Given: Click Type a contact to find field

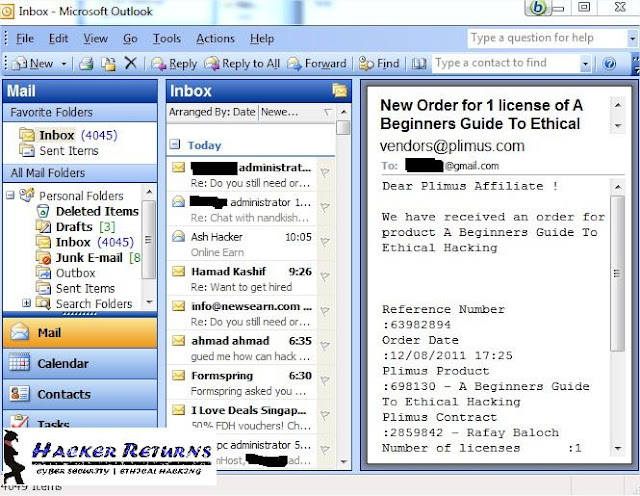Looking at the screenshot, I should click(506, 63).
